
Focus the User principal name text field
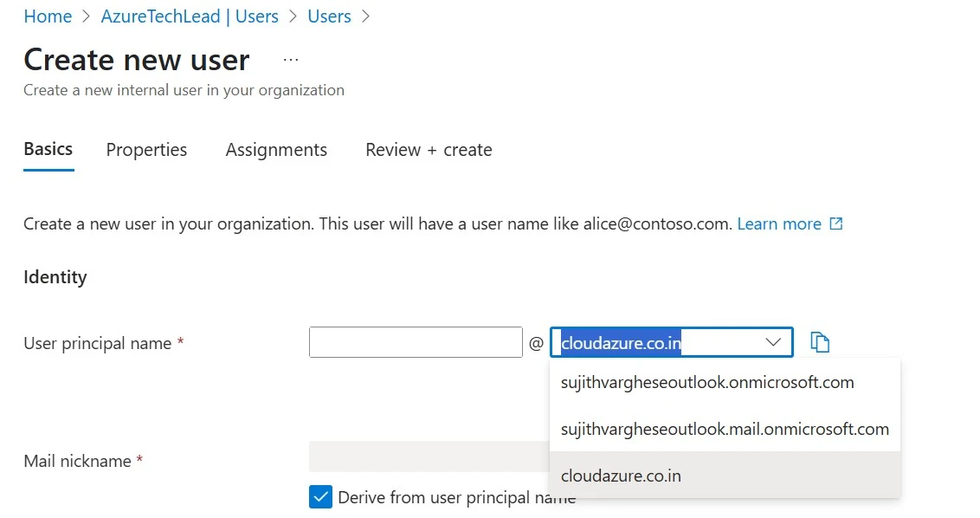(x=416, y=342)
